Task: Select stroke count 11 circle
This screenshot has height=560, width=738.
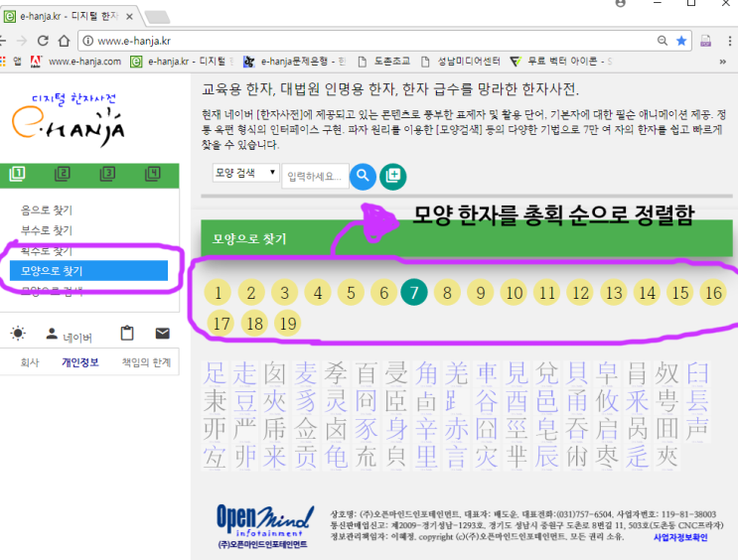Action: pyautogui.click(x=547, y=292)
